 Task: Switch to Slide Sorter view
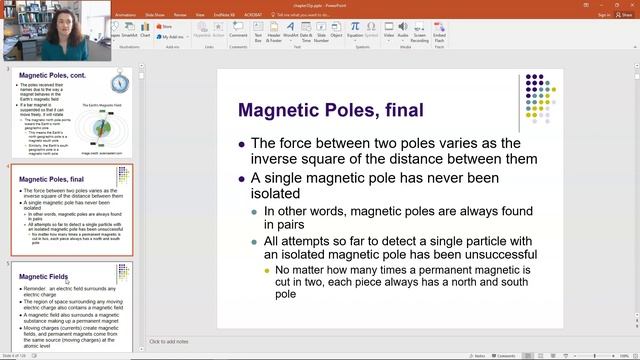tap(540, 356)
